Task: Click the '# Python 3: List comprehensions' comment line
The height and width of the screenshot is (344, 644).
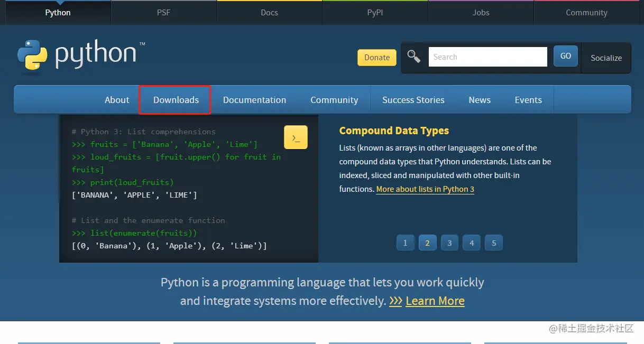Action: coord(144,132)
